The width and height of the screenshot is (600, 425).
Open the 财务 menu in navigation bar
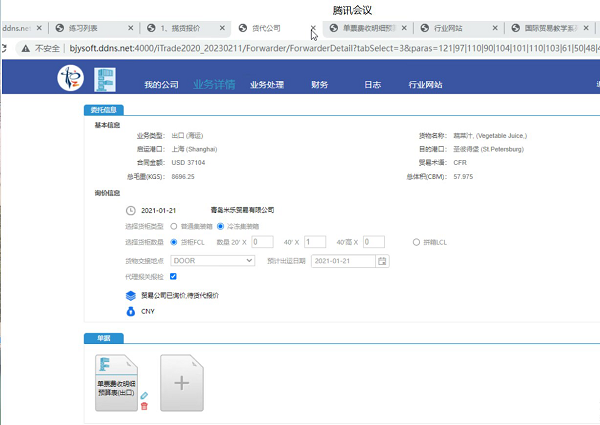click(x=319, y=85)
